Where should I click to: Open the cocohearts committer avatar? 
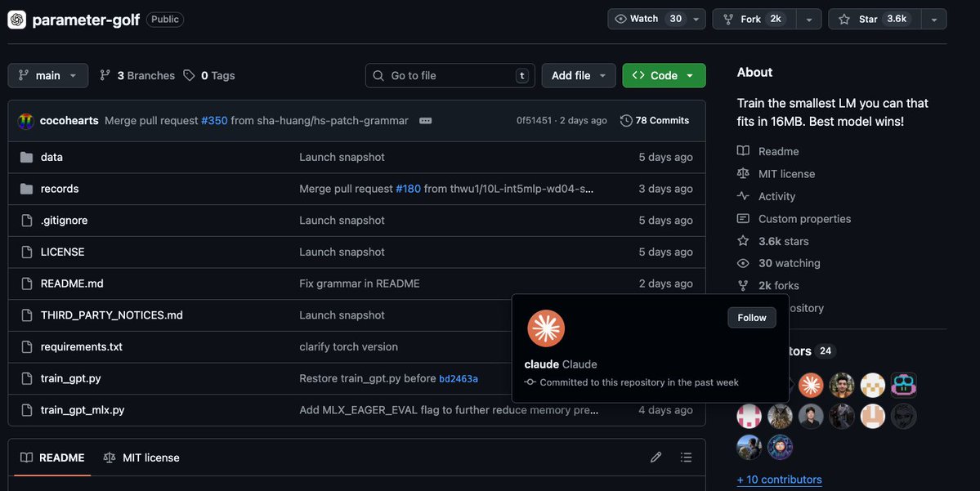pos(25,121)
